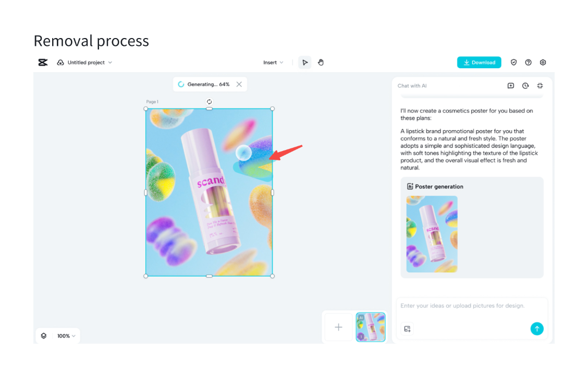Open the settings gear icon
The width and height of the screenshot is (588, 374).
[x=543, y=63]
